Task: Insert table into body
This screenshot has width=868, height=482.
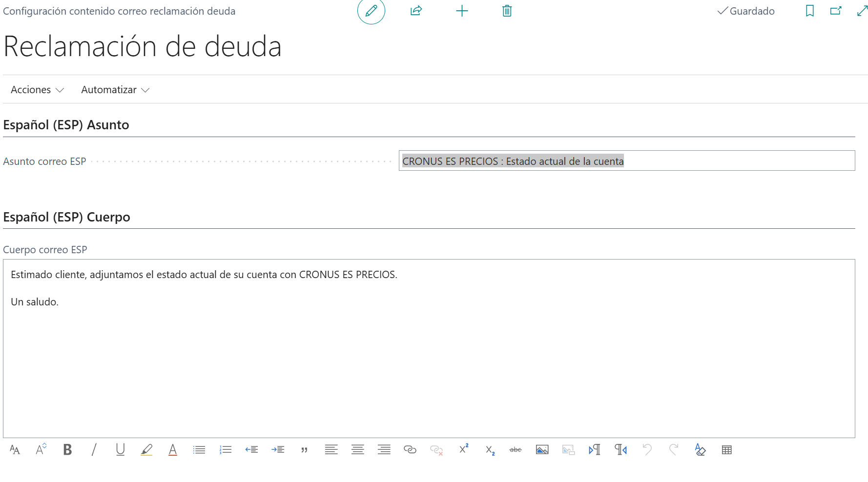Action: pos(726,450)
